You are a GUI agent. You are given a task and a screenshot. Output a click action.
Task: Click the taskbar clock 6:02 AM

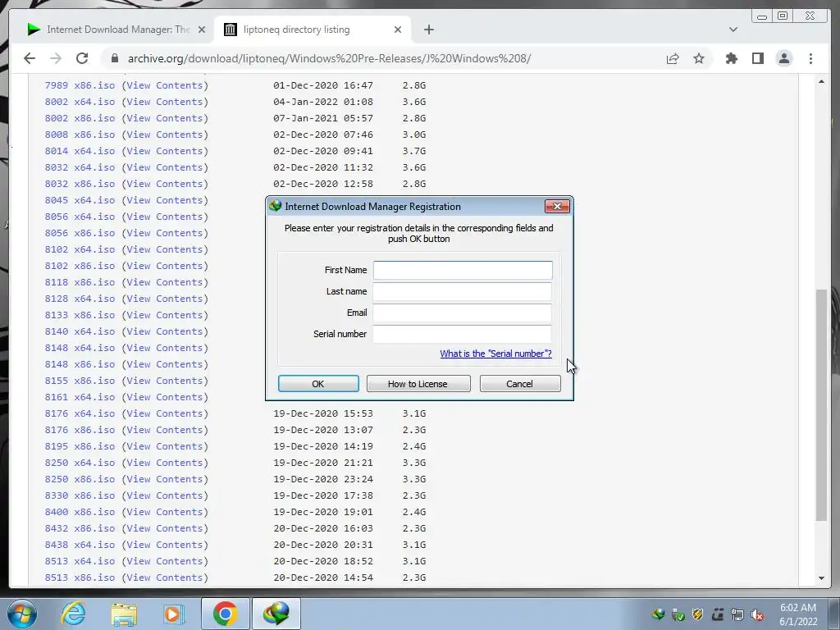tap(798, 608)
